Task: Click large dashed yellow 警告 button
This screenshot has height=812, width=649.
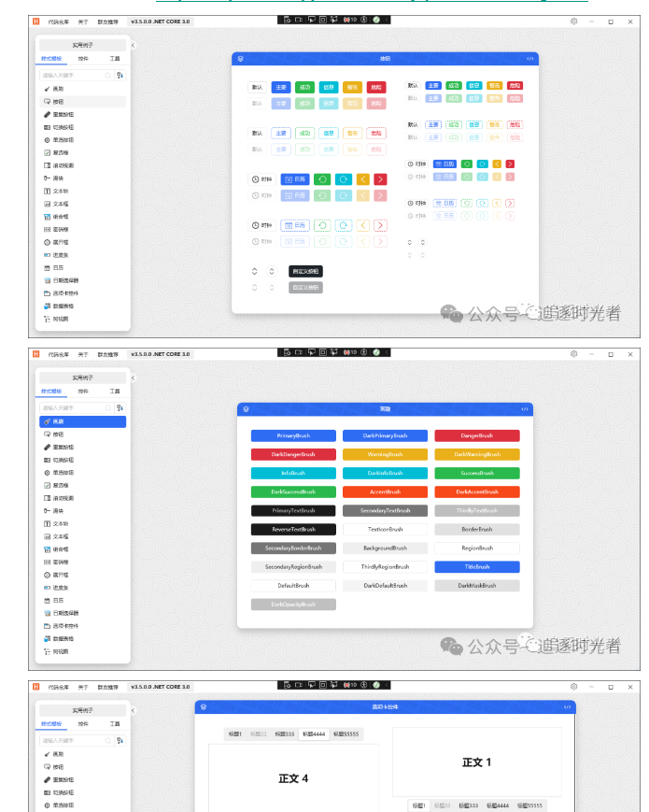Action: pyautogui.click(x=352, y=133)
